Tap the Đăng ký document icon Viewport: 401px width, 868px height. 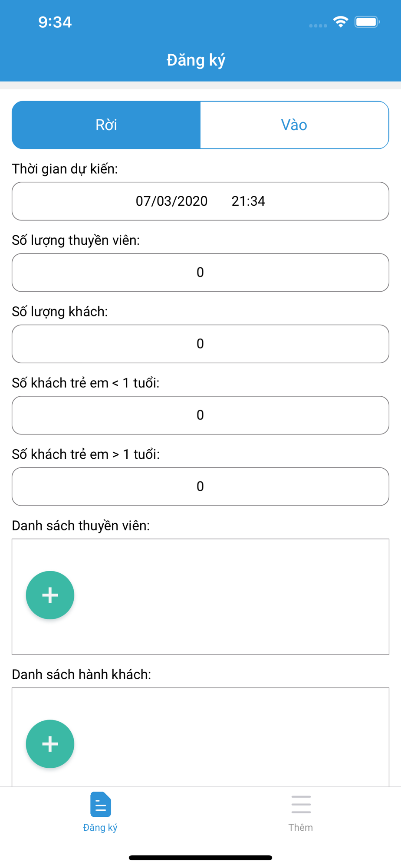pos(100,804)
